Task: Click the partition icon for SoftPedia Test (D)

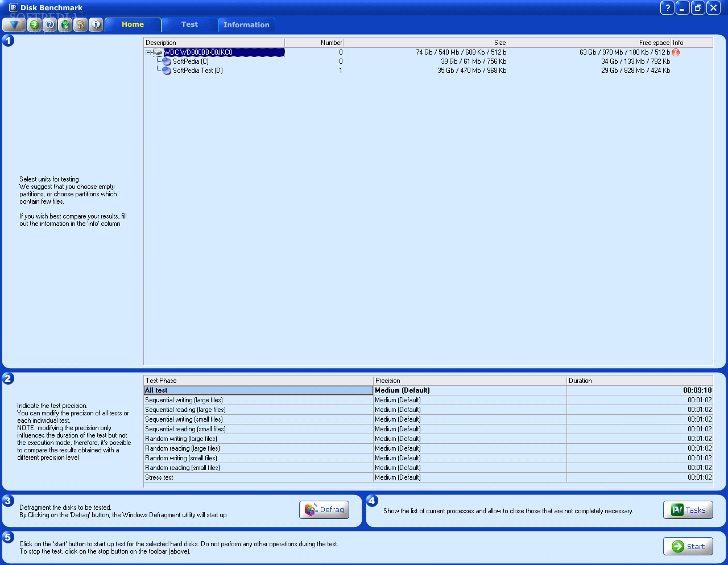Action: (167, 71)
